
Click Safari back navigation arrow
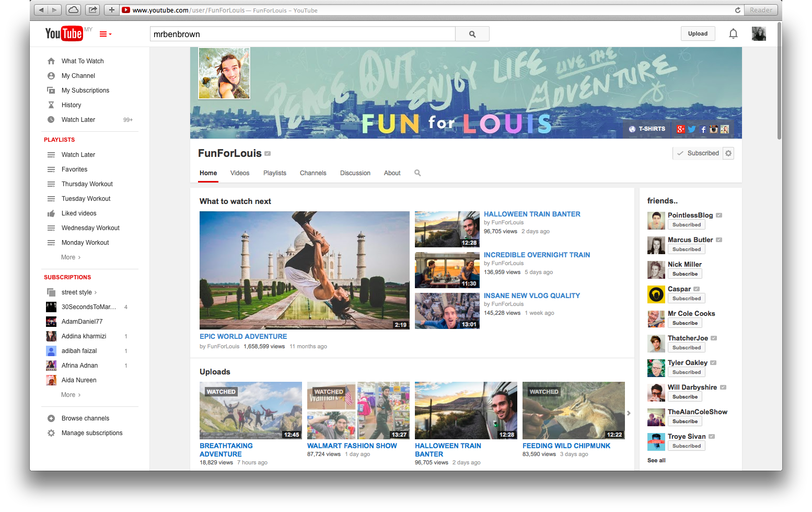click(41, 10)
